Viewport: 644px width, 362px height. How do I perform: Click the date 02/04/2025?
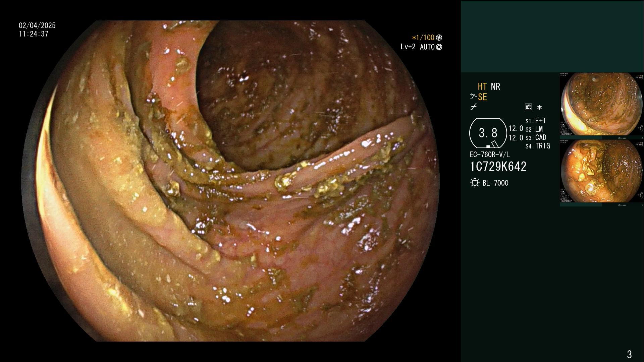click(x=37, y=25)
